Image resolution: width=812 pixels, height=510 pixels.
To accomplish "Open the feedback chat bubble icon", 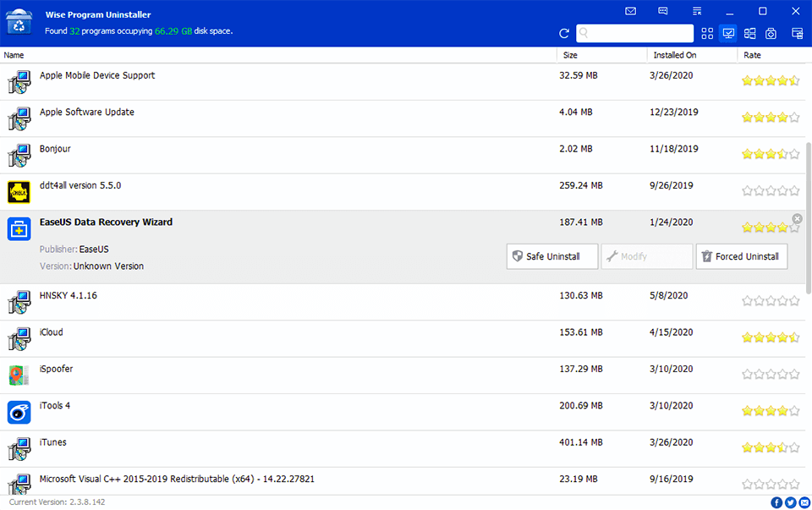I will pyautogui.click(x=663, y=11).
